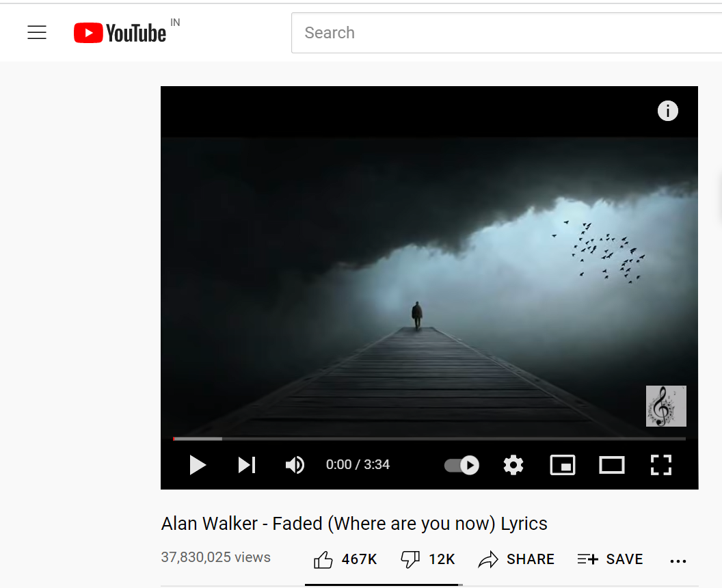Viewport: 722px width, 588px height.
Task: Save the video to a playlist
Action: (x=610, y=559)
